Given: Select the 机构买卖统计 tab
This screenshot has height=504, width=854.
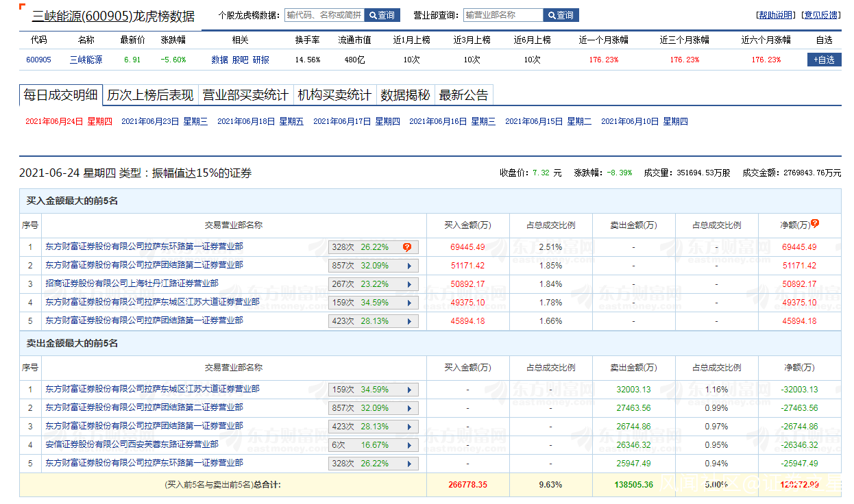Looking at the screenshot, I should click(x=334, y=95).
